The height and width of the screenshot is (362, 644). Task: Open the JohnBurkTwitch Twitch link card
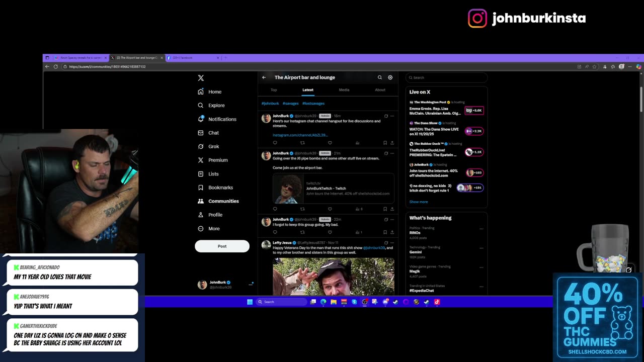(x=334, y=189)
